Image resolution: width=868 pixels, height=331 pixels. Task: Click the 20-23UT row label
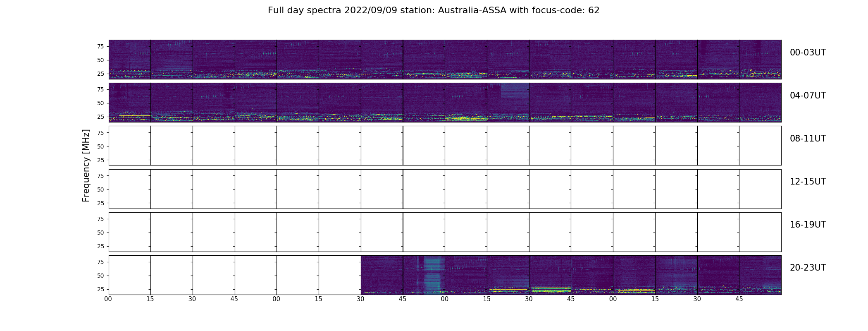click(808, 268)
